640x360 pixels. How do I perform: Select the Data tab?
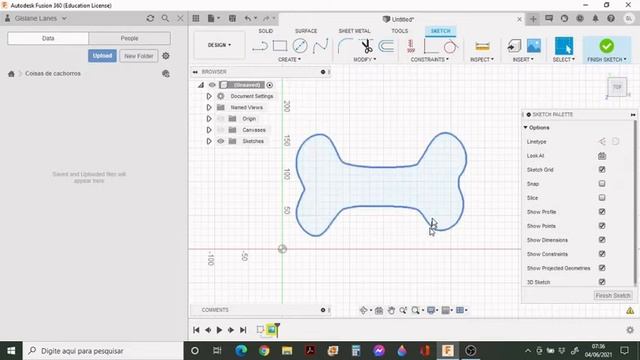pyautogui.click(x=48, y=38)
